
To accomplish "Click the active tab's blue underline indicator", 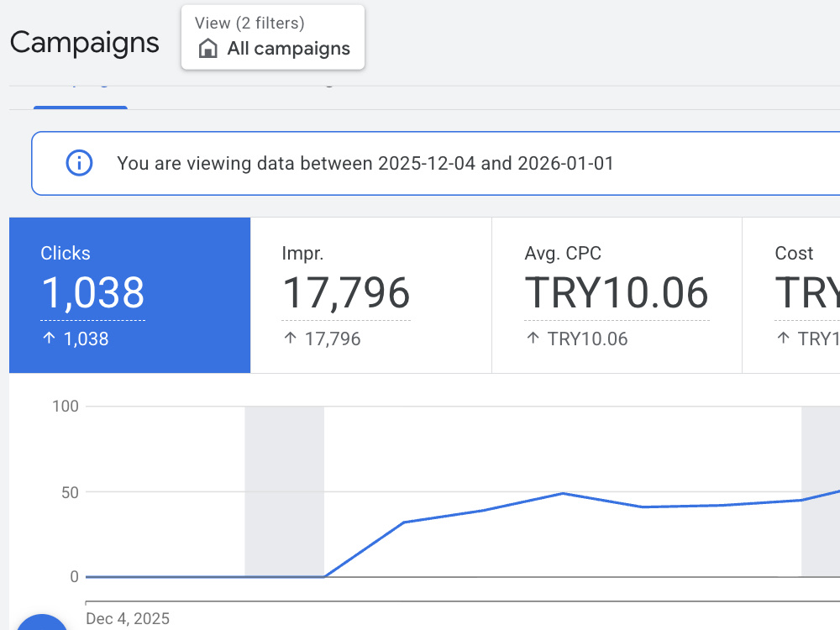I will tap(81, 108).
